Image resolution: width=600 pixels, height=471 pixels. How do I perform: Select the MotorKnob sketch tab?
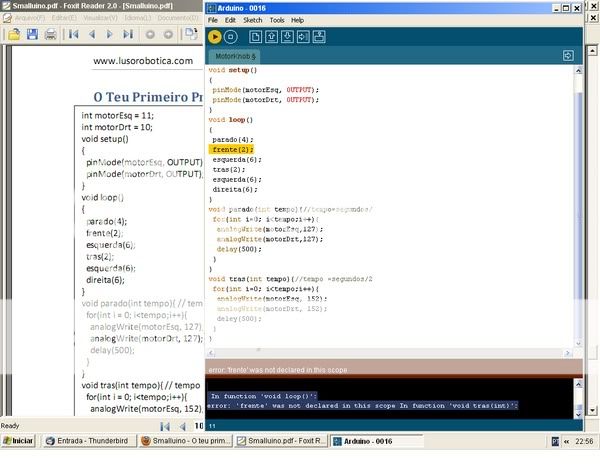coord(235,56)
